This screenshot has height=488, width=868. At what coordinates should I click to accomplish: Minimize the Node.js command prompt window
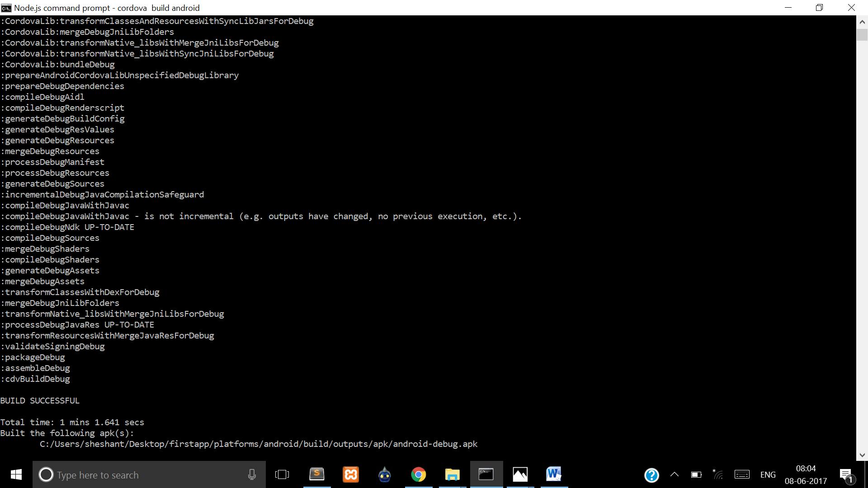click(788, 8)
